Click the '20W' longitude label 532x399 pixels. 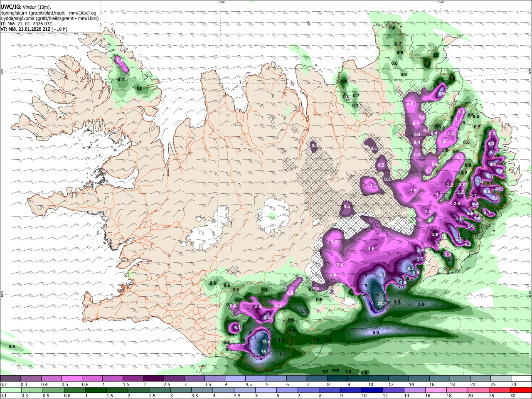click(x=221, y=2)
